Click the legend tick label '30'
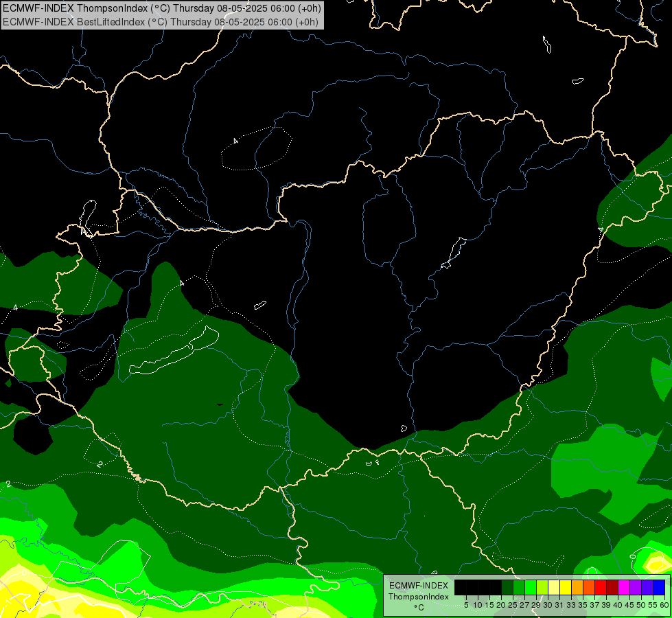Image resolution: width=672 pixels, height=618 pixels. click(548, 605)
